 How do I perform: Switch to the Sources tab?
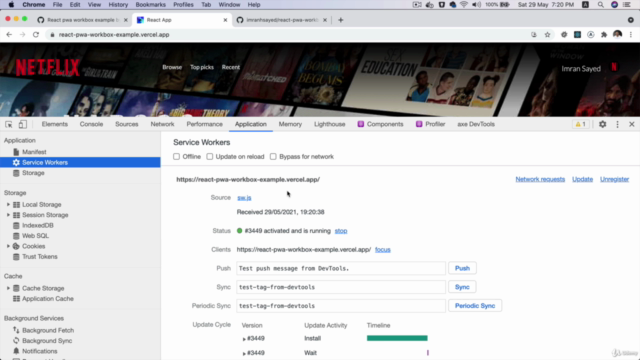[127, 124]
